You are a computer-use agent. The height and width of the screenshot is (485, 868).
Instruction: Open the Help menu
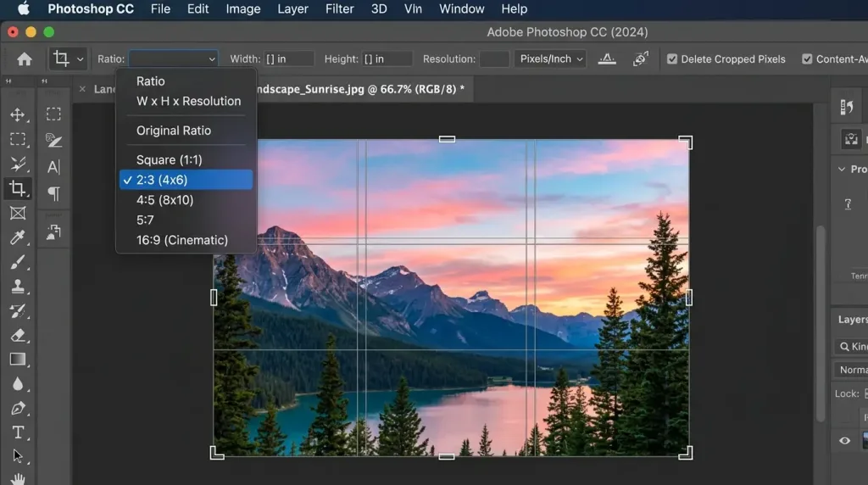pos(515,8)
